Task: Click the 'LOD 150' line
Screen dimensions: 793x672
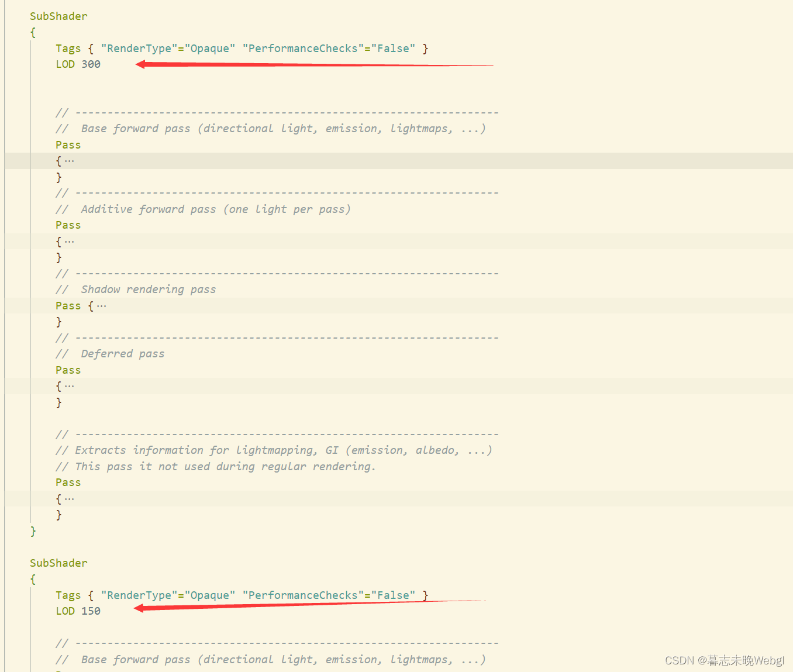Action: tap(78, 611)
